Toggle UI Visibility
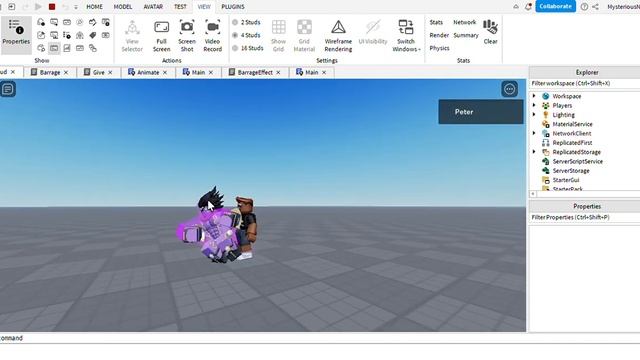 [x=373, y=33]
